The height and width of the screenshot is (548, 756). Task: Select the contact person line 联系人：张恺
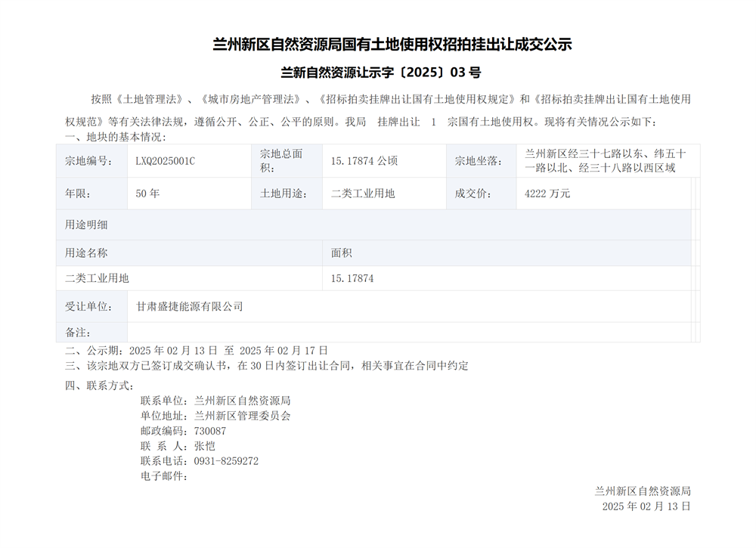178,446
